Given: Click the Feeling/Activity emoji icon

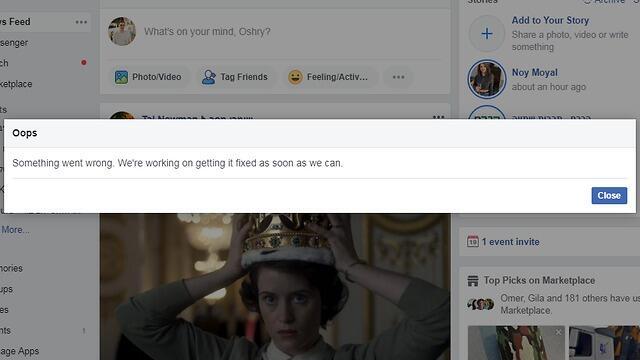Looking at the screenshot, I should [295, 77].
